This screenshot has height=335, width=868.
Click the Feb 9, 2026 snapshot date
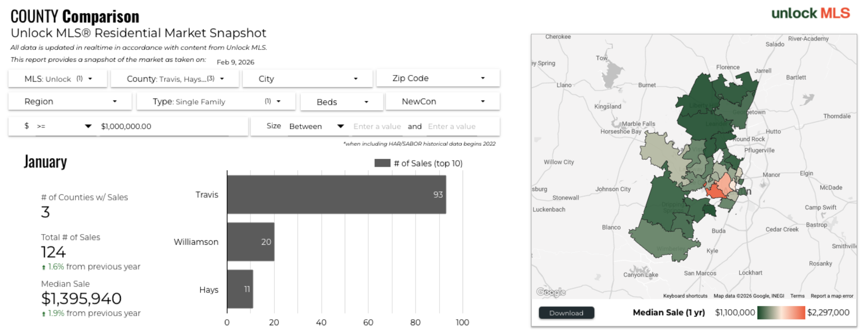point(236,62)
